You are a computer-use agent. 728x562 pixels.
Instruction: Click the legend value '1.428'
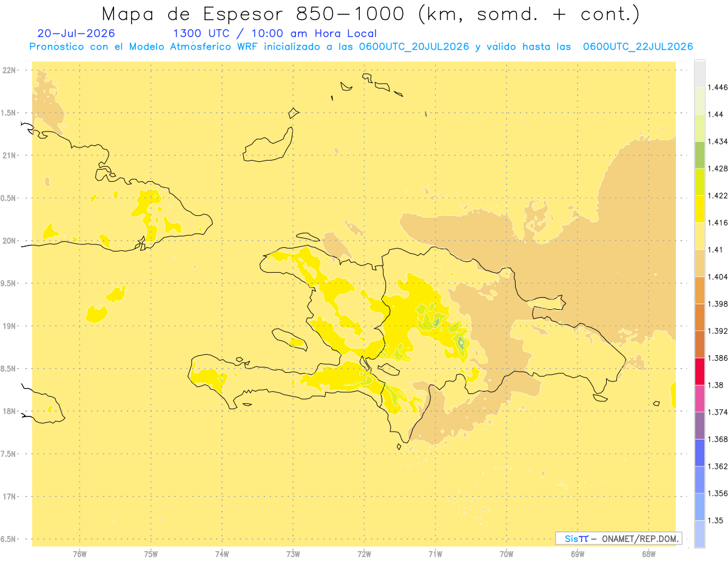point(717,169)
